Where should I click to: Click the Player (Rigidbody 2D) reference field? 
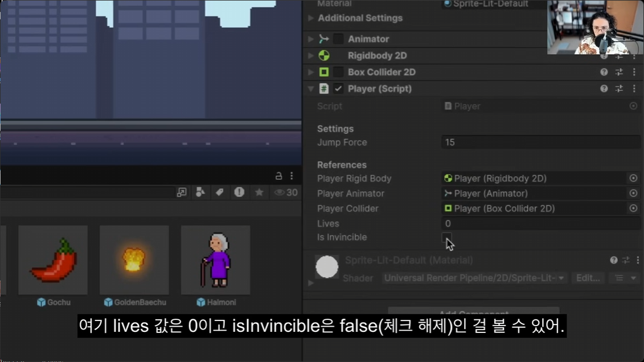point(534,178)
